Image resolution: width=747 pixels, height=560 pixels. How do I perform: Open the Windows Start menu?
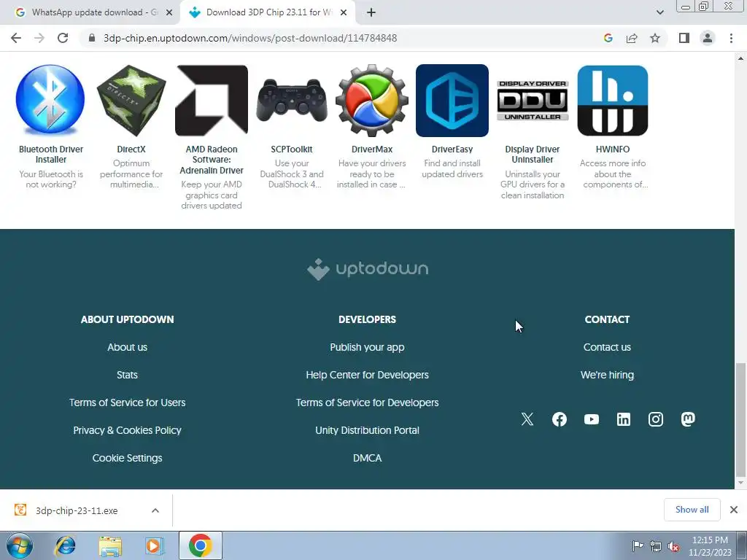click(x=20, y=545)
